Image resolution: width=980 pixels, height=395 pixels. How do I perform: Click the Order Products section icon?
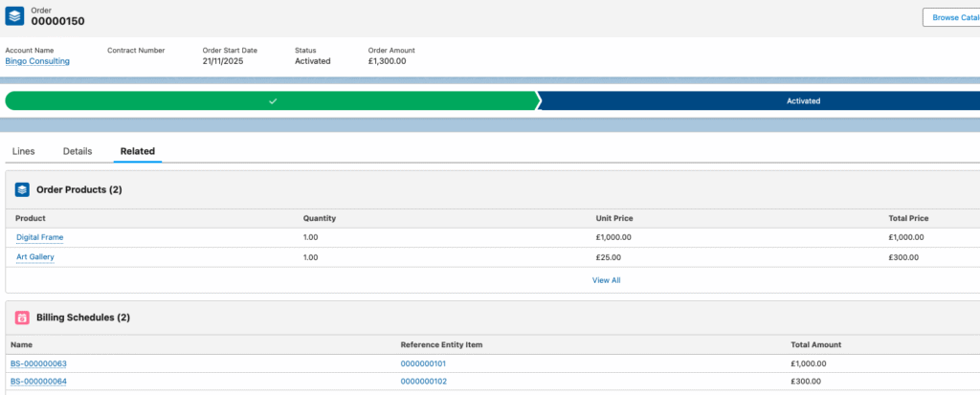click(x=22, y=189)
